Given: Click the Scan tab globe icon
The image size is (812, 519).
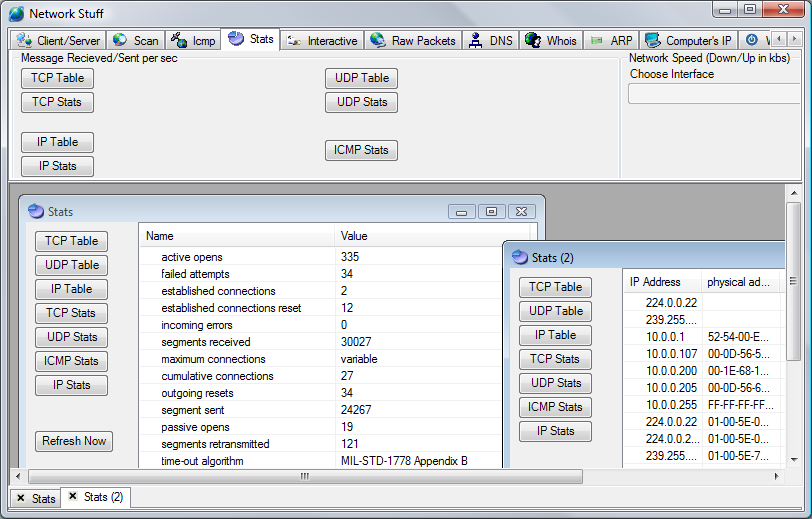Looking at the screenshot, I should click(120, 40).
